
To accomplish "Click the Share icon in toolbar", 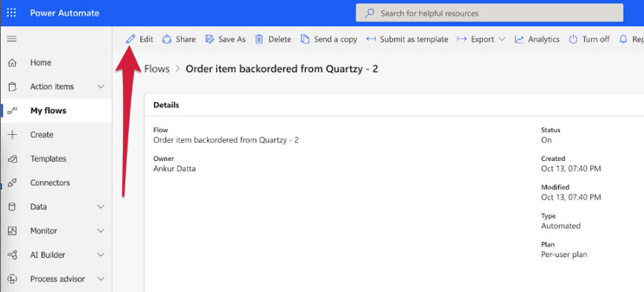I will click(167, 39).
